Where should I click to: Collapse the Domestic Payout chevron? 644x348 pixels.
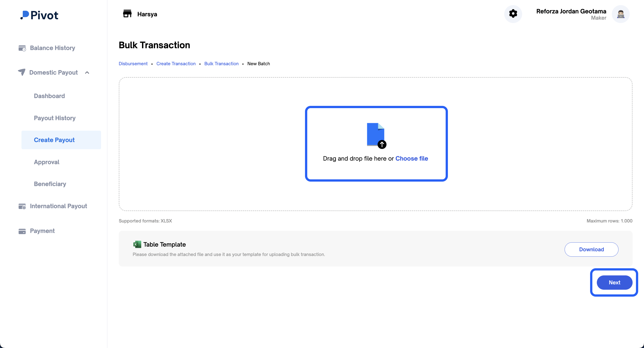pos(87,73)
